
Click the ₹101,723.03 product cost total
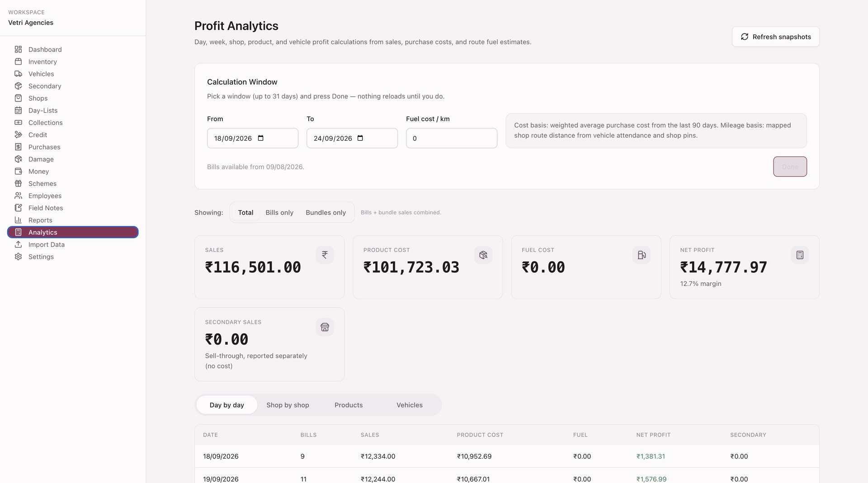click(411, 267)
